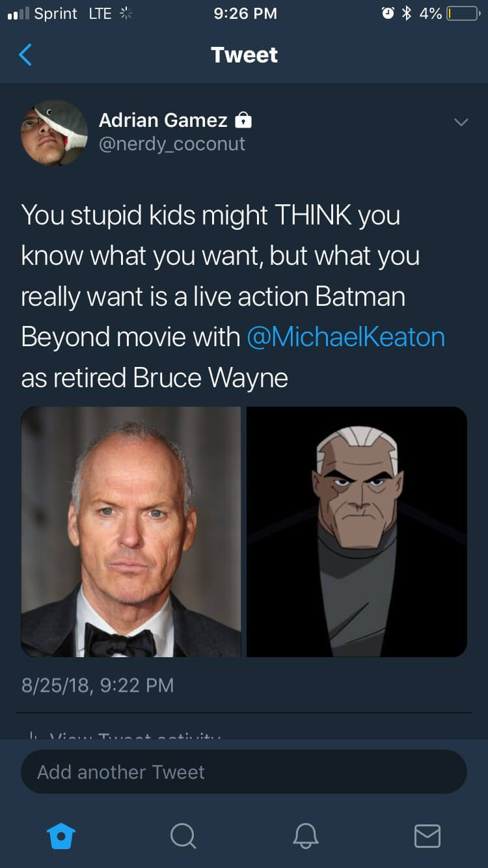Open the right animated character image
488x868 pixels.
point(357,532)
